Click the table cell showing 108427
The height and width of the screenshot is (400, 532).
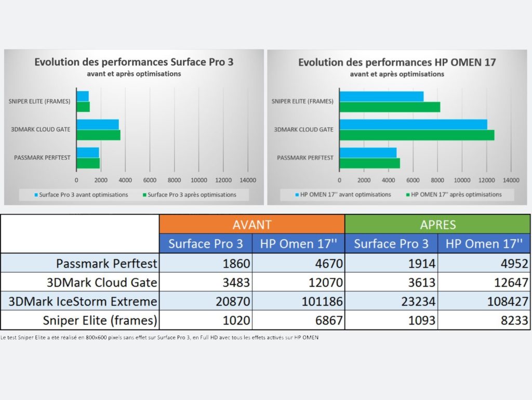484,301
